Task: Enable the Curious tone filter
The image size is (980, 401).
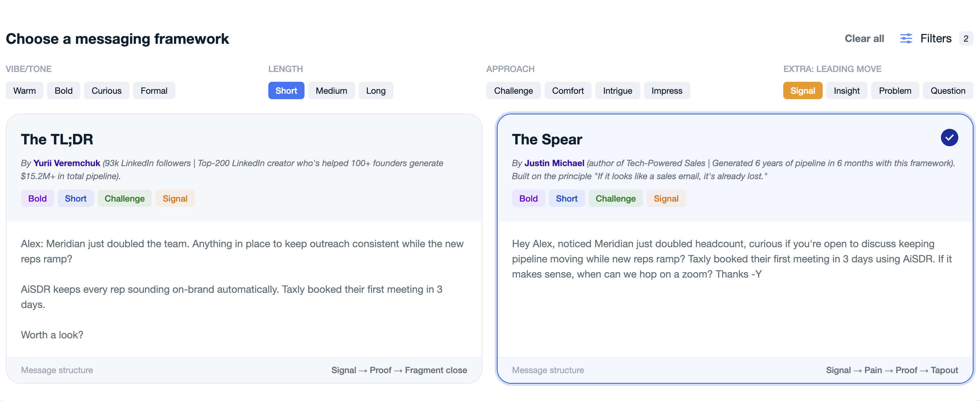Action: click(x=107, y=90)
